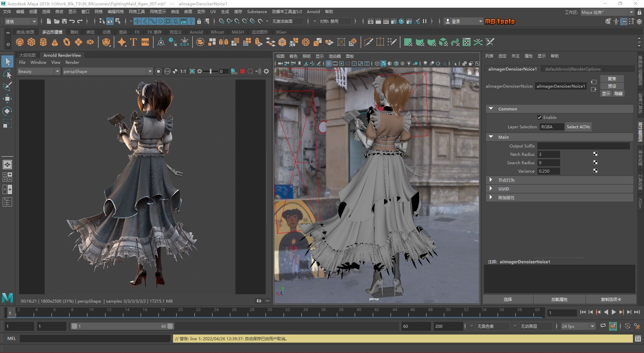Image resolution: width=644 pixels, height=353 pixels.
Task: Open the Beauty AOV dropdown
Action: 39,71
